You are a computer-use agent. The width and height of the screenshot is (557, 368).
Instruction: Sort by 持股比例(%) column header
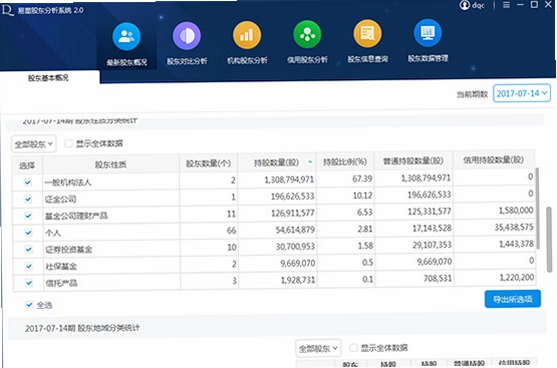(345, 162)
